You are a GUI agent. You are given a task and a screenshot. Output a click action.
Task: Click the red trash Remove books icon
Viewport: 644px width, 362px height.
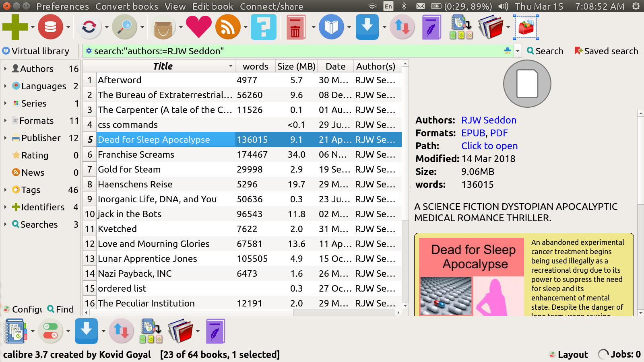click(x=295, y=27)
